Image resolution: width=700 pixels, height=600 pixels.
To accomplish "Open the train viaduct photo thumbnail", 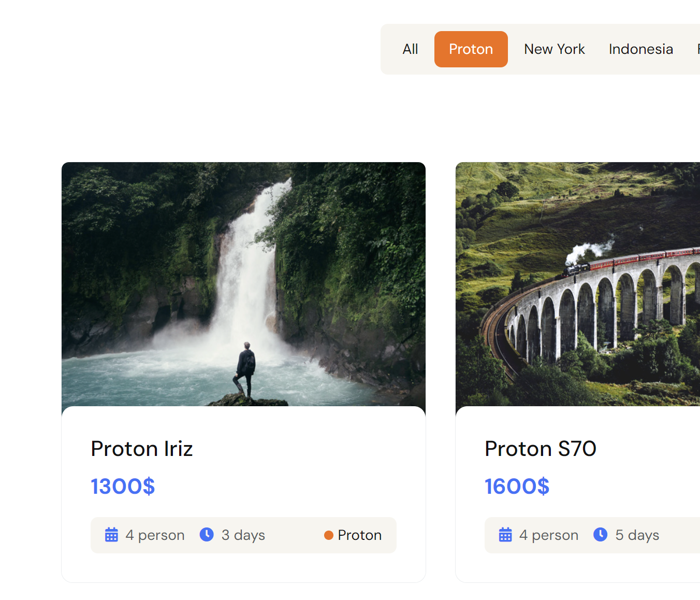I will click(577, 284).
